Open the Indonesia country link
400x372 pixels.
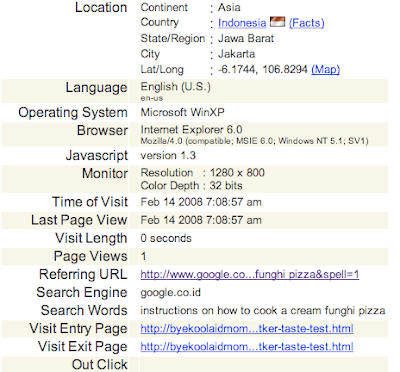coord(242,23)
